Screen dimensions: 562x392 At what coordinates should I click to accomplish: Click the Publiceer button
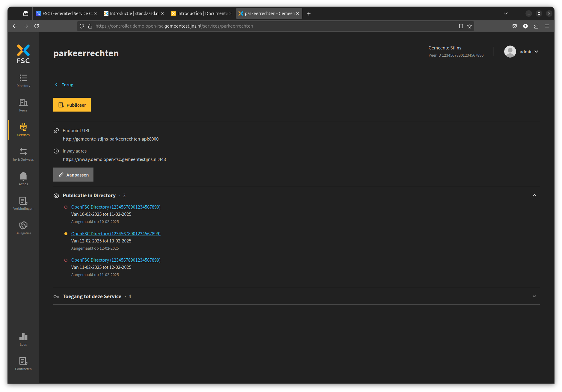point(72,105)
